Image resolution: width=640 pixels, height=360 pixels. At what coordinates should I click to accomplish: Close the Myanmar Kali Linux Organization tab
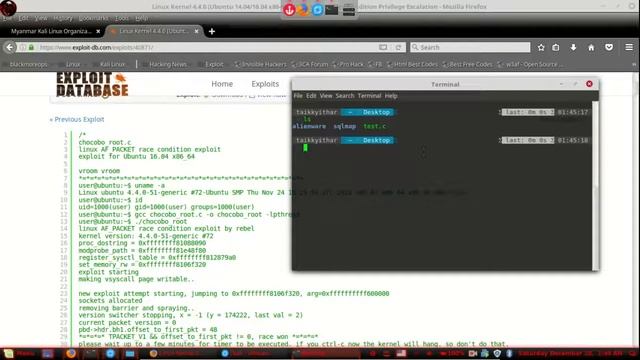pyautogui.click(x=98, y=31)
